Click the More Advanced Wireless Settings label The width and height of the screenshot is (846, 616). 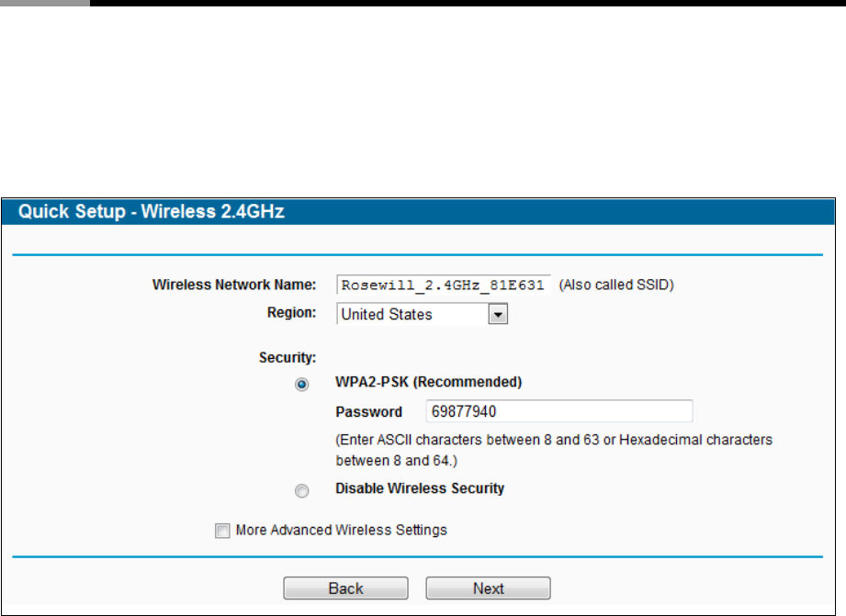(342, 531)
